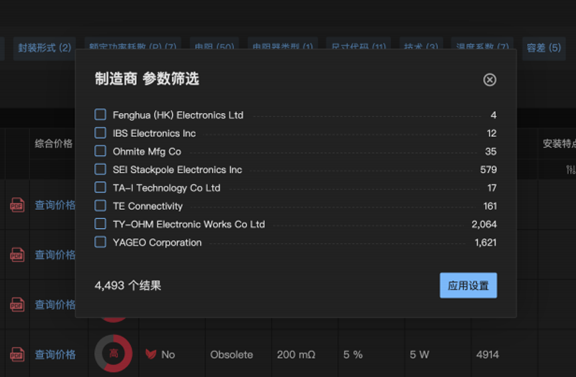Image resolution: width=576 pixels, height=377 pixels.
Task: Click the red leaf icon beside No
Action: click(151, 354)
